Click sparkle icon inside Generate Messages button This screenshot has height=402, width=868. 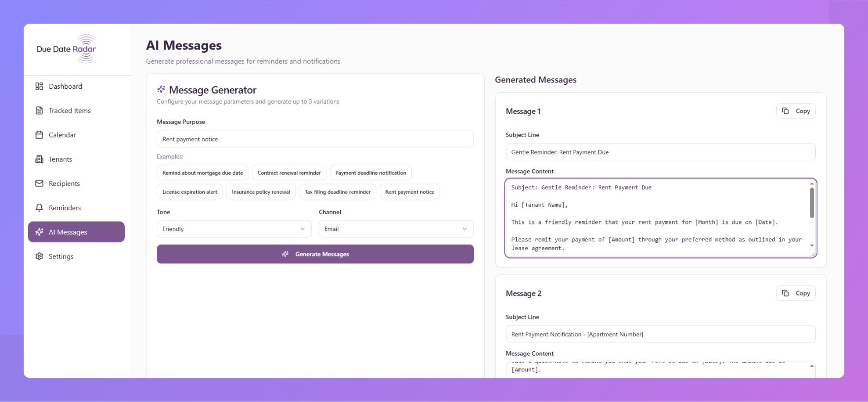pyautogui.click(x=285, y=254)
